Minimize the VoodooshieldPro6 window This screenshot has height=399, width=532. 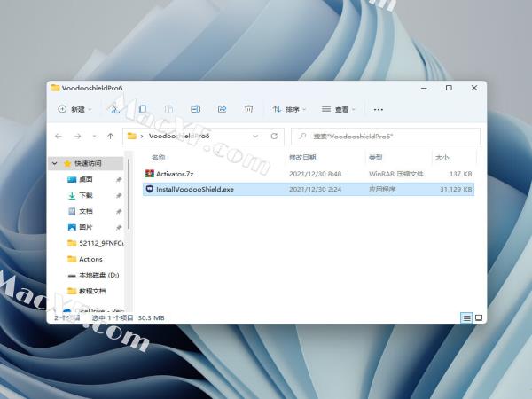[x=424, y=88]
